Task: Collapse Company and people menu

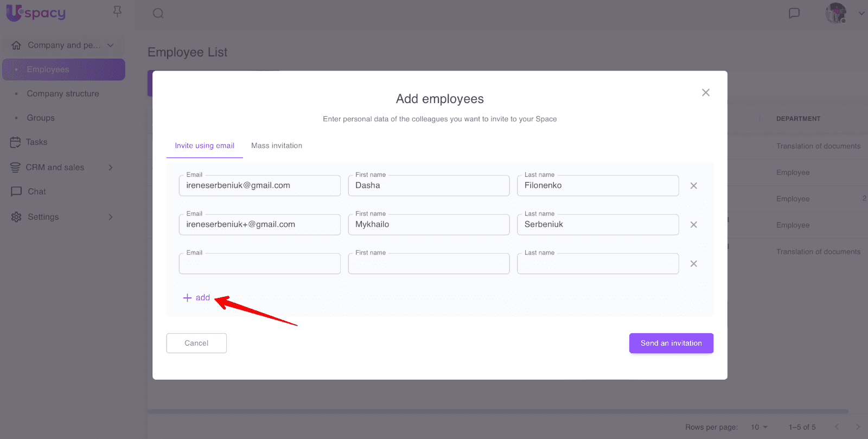Action: [x=111, y=45]
